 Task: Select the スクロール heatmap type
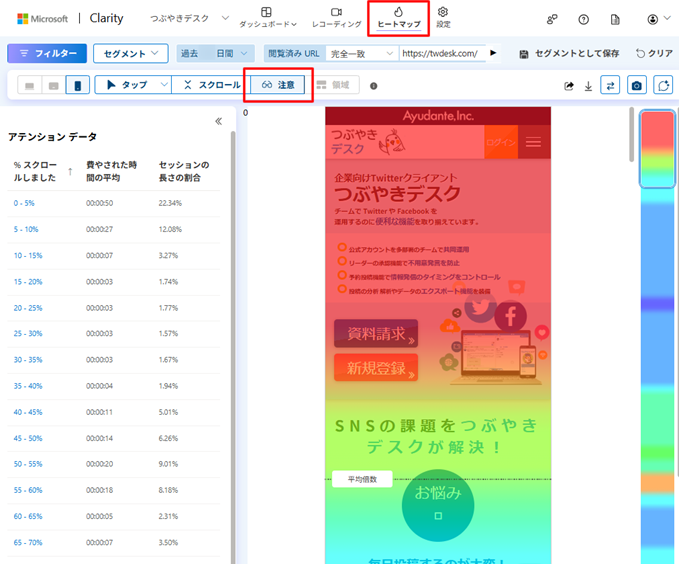coord(212,84)
